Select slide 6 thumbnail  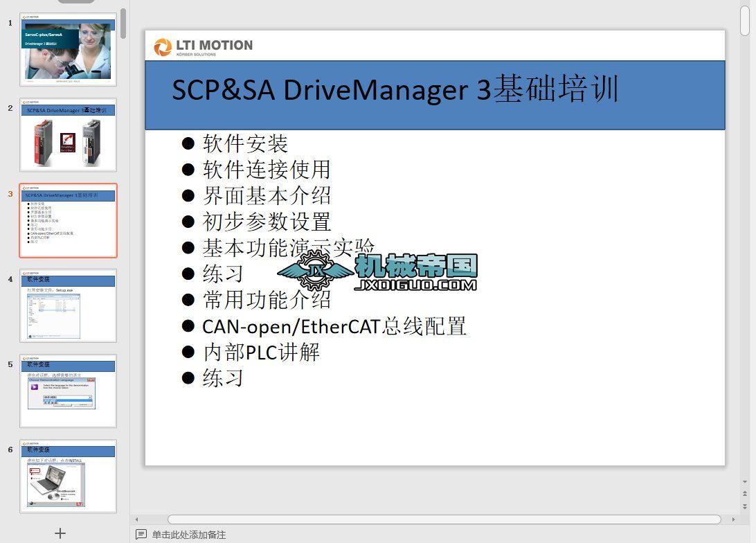pyautogui.click(x=68, y=477)
